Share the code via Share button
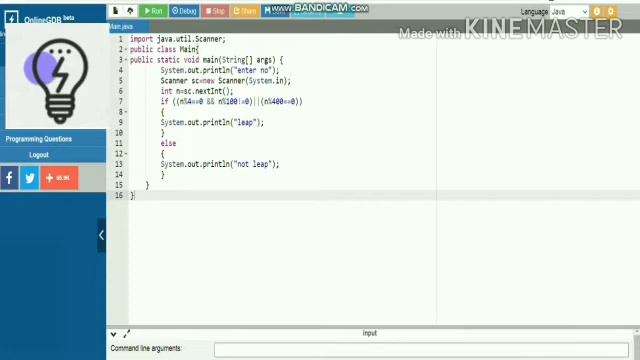Viewport: 640px width, 360px height. coord(245,11)
